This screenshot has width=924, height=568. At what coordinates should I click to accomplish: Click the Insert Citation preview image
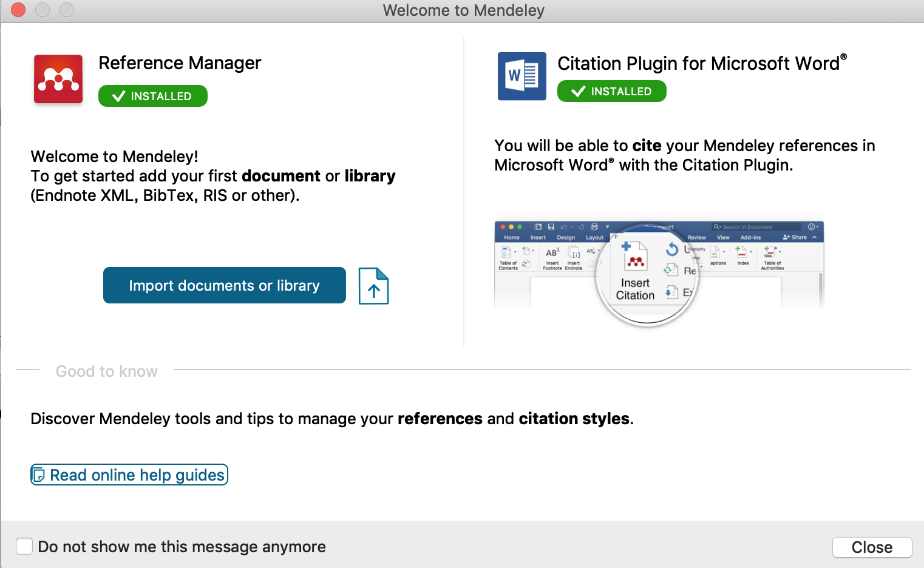tap(659, 274)
